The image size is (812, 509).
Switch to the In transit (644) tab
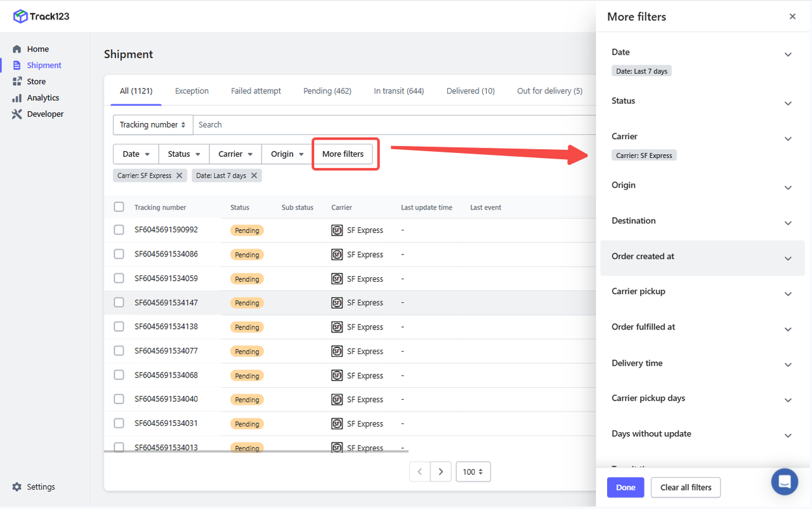pyautogui.click(x=398, y=91)
